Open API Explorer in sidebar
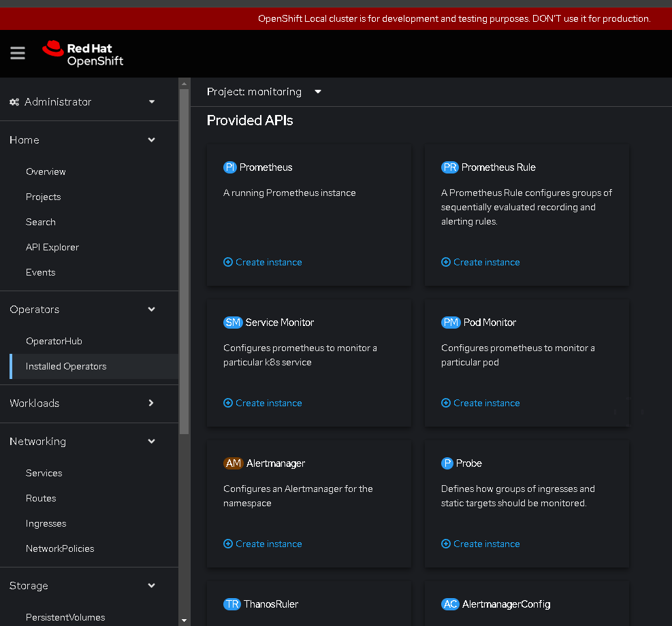The image size is (672, 626). pos(52,248)
